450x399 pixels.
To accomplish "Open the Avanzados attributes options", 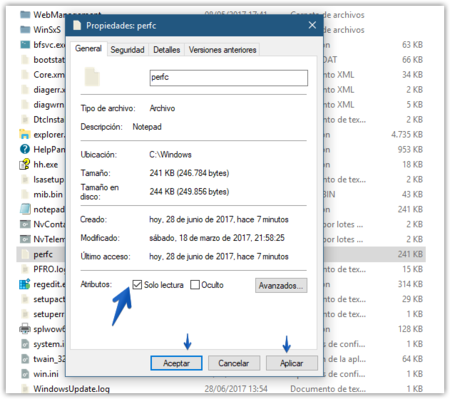I will coord(281,286).
